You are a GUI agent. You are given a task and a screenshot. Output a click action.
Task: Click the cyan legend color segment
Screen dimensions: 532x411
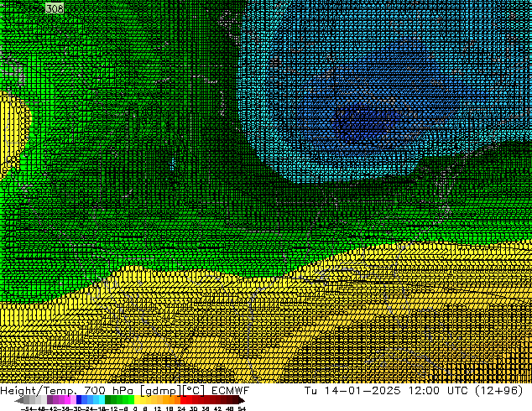coord(102,399)
